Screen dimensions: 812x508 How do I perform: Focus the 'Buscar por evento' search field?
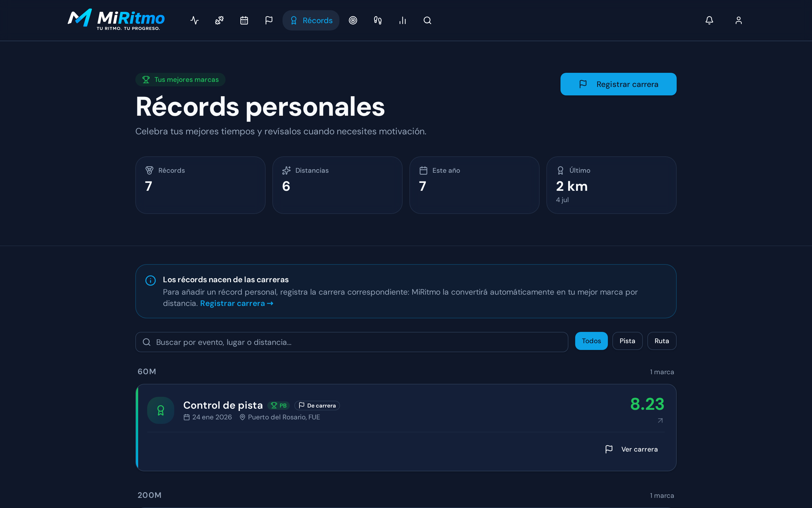352,342
